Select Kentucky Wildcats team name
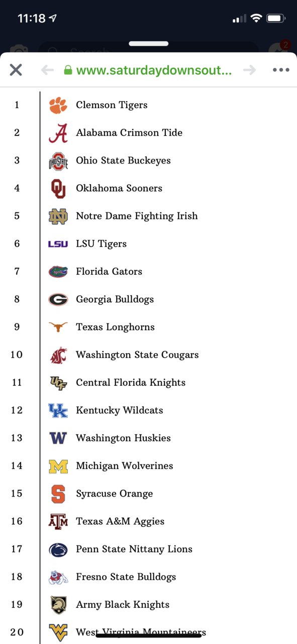 coord(120,410)
